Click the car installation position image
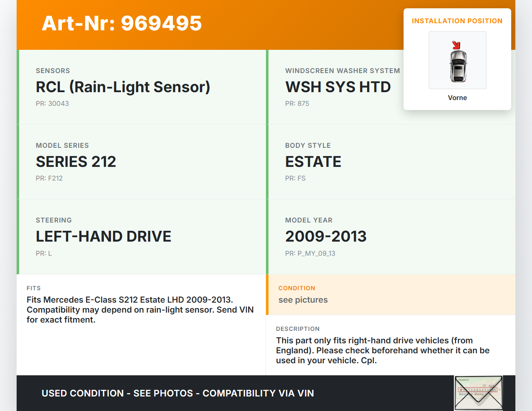Screen dimensions: 532x411 (x=458, y=60)
